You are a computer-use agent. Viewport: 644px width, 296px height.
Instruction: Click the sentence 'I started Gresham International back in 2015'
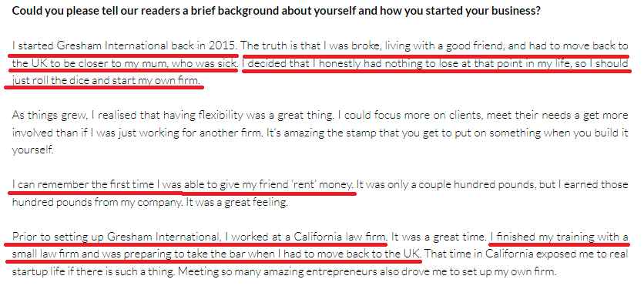pyautogui.click(x=125, y=45)
